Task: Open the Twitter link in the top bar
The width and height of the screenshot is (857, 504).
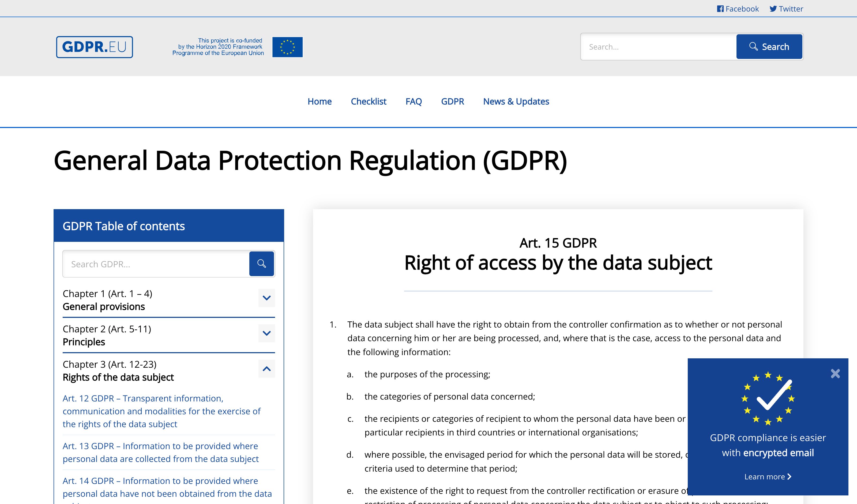Action: pyautogui.click(x=786, y=9)
